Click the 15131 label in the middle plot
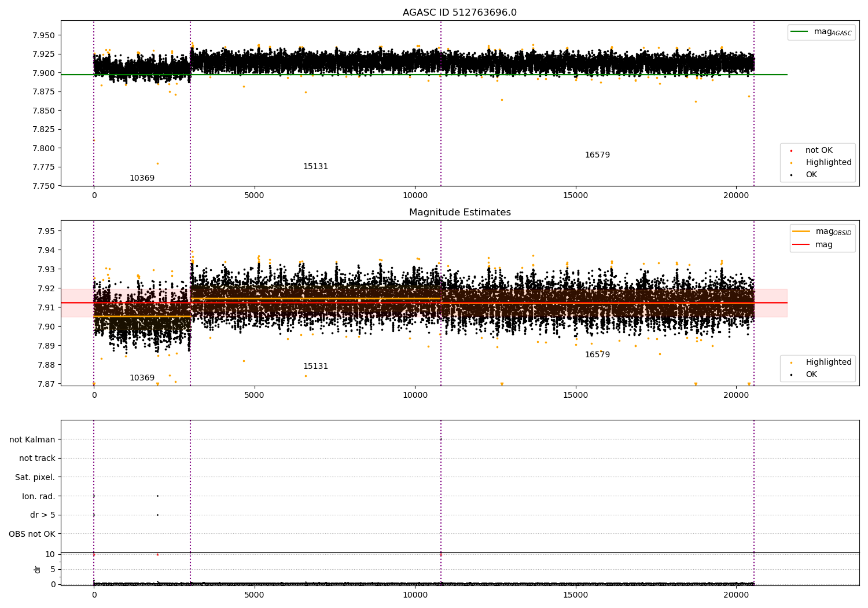Screen dimensions: 868x608 coord(315,367)
